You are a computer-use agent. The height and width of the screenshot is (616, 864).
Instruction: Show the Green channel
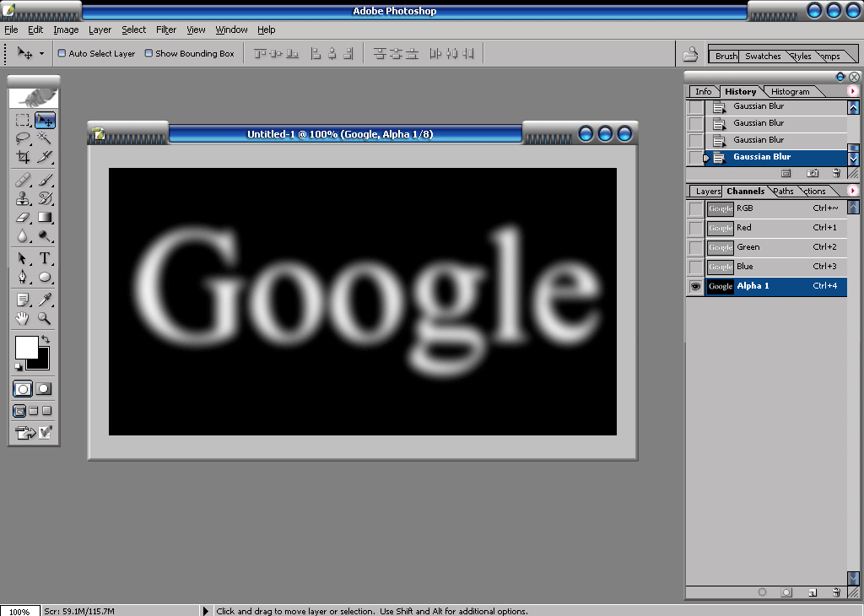[696, 247]
